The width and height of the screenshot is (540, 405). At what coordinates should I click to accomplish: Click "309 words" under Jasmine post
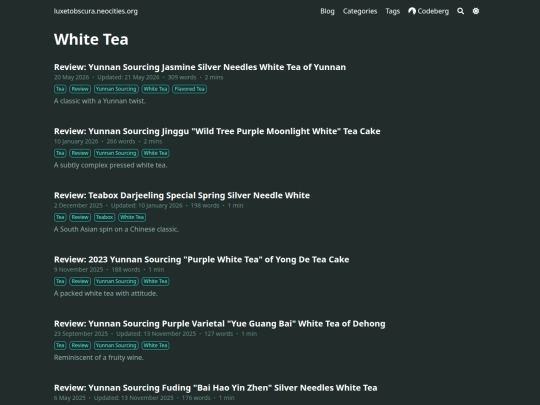point(182,77)
